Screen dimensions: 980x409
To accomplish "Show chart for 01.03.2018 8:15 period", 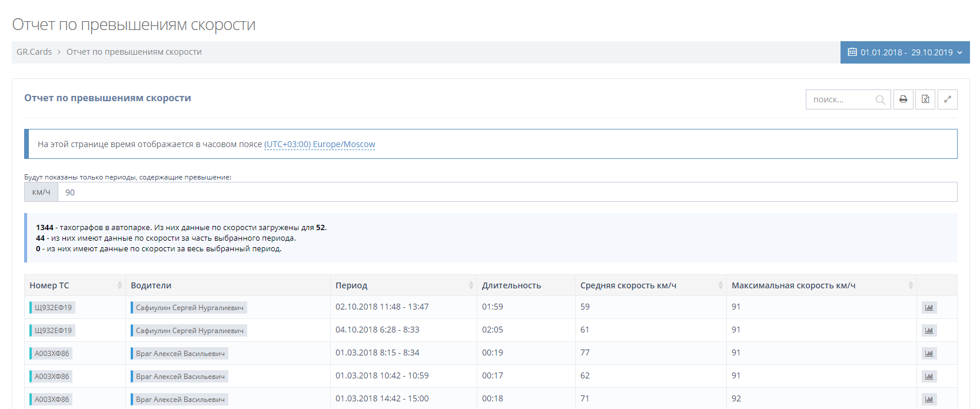I will (x=929, y=354).
